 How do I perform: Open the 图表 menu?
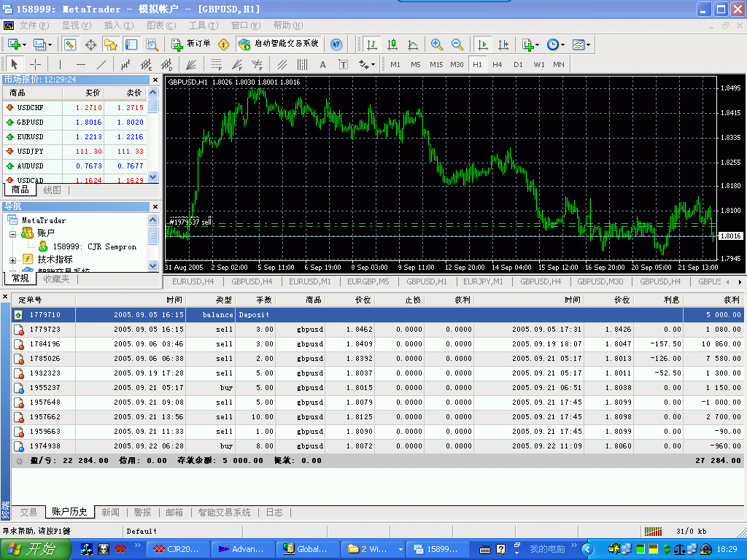pos(155,26)
